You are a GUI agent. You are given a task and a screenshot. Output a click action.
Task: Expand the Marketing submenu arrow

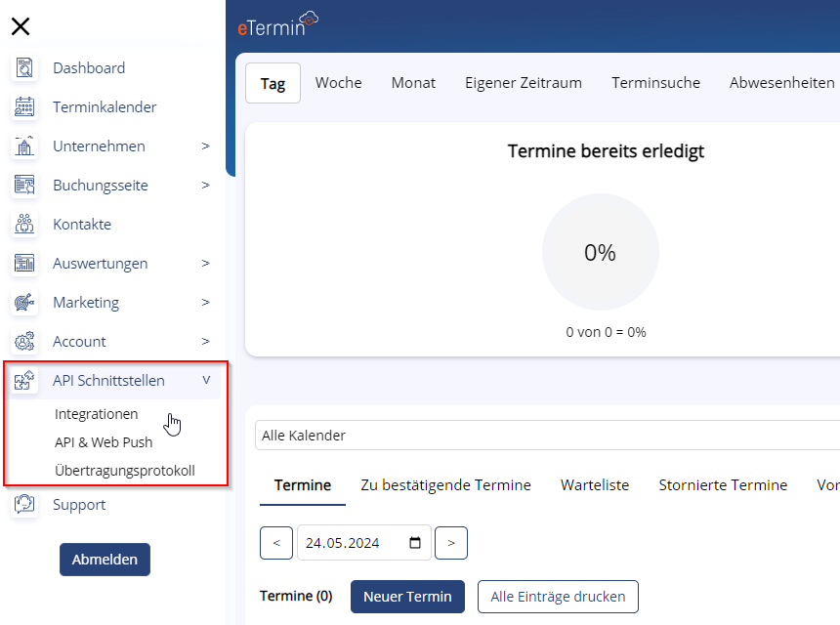click(x=205, y=303)
